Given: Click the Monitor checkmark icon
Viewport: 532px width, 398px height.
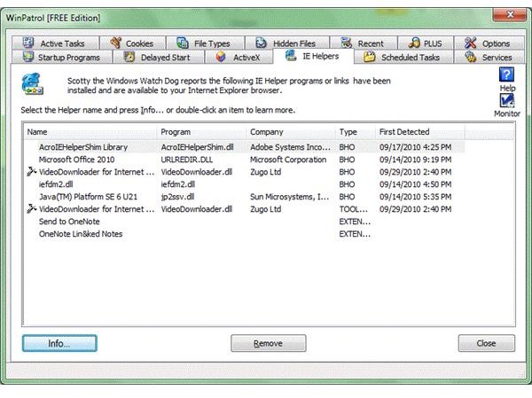Looking at the screenshot, I should 506,101.
